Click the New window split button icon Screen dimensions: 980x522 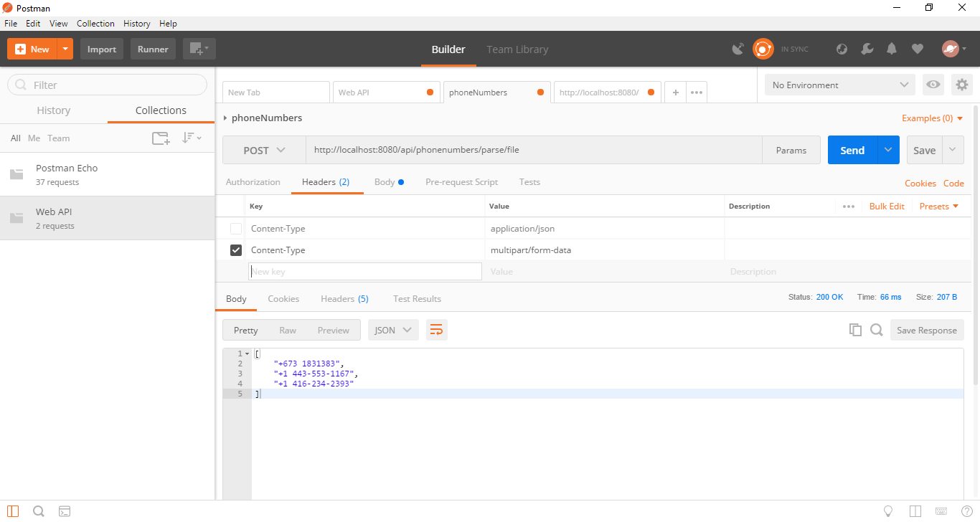coord(199,49)
